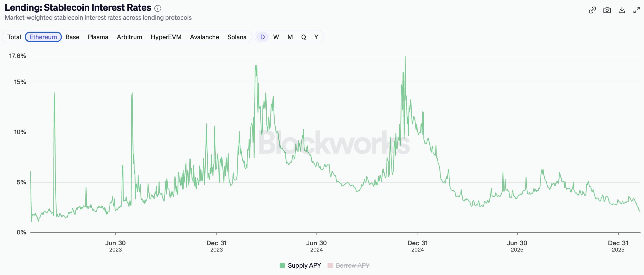Show the hidden Borrow APY series
The width and height of the screenshot is (644, 275).
point(352,265)
